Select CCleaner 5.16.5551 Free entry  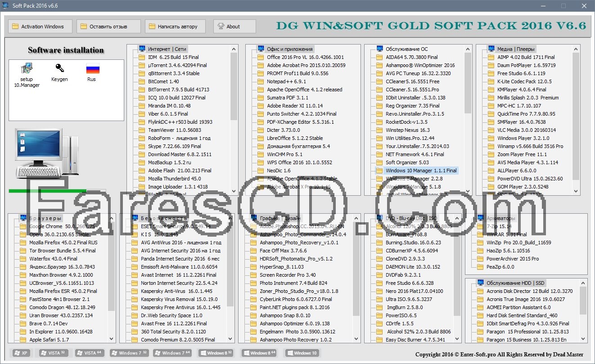(x=412, y=81)
